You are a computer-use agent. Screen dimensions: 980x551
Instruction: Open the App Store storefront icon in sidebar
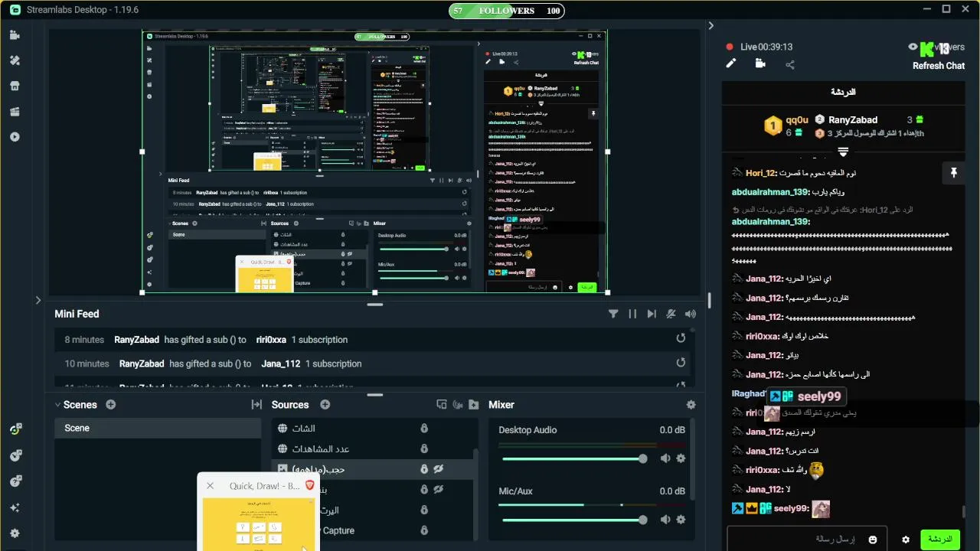15,86
